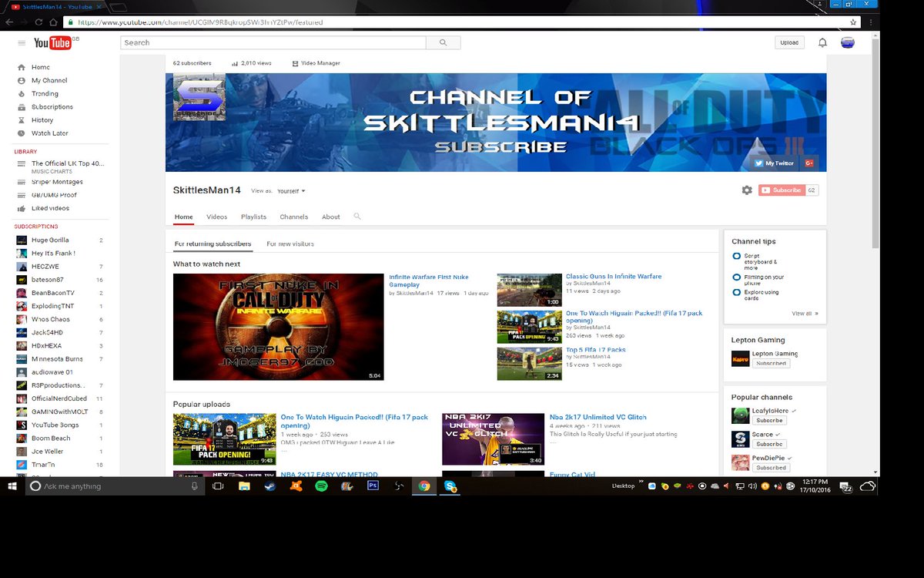Open 'Sniper Montages' playlist
924x578 pixels.
pos(57,182)
